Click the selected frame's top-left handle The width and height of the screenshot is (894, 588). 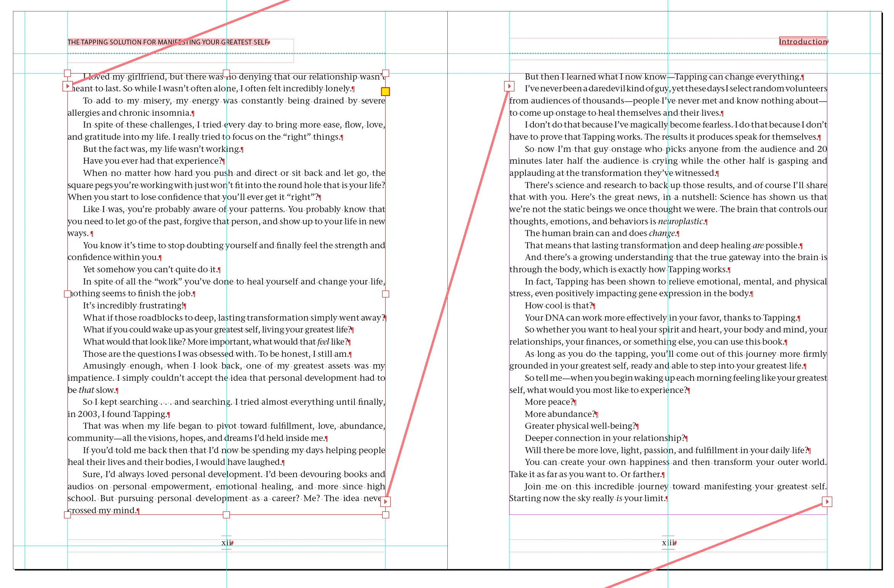(67, 73)
